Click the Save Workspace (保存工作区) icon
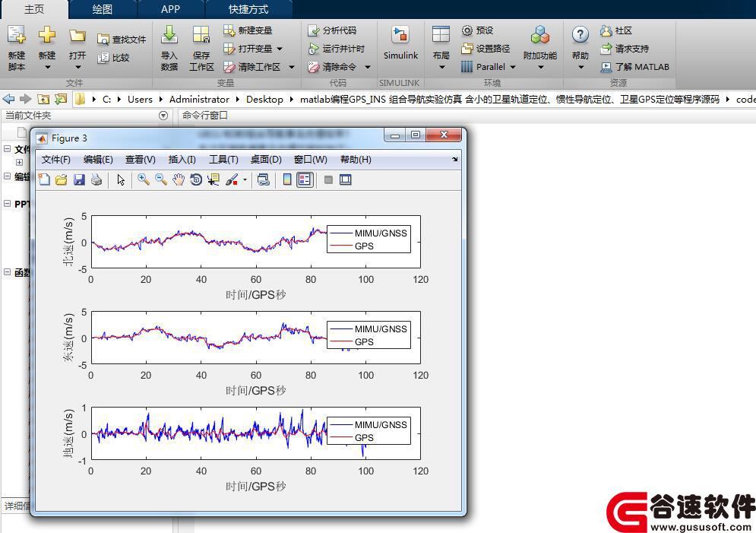756x533 pixels. coord(201,36)
